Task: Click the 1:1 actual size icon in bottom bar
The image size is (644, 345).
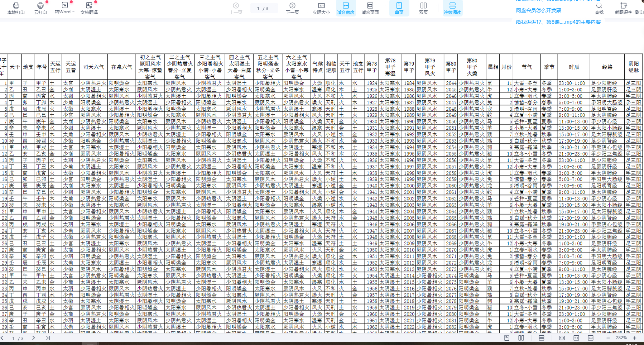Action: (x=562, y=338)
